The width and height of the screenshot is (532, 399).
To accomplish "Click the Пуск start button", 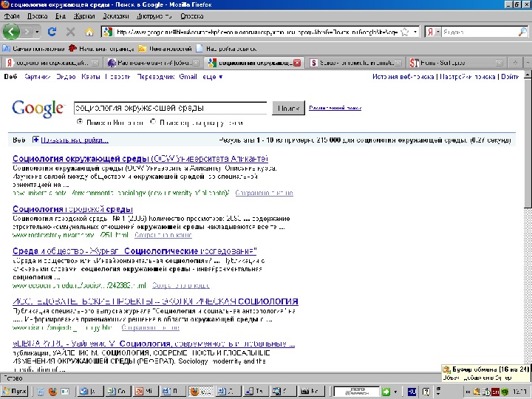I will (15, 391).
